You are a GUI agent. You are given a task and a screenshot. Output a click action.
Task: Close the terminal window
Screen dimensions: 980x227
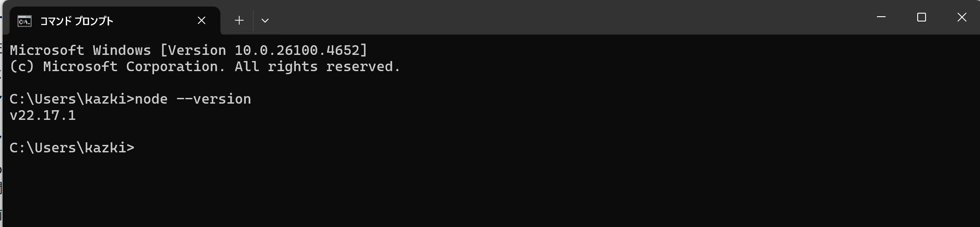click(x=962, y=17)
